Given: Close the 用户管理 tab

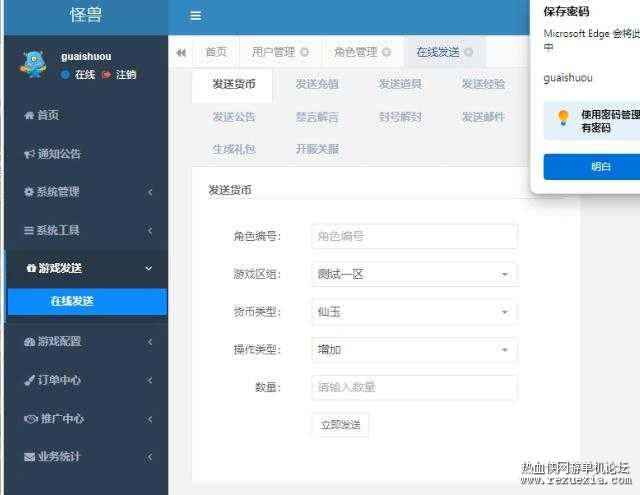Looking at the screenshot, I should (304, 52).
